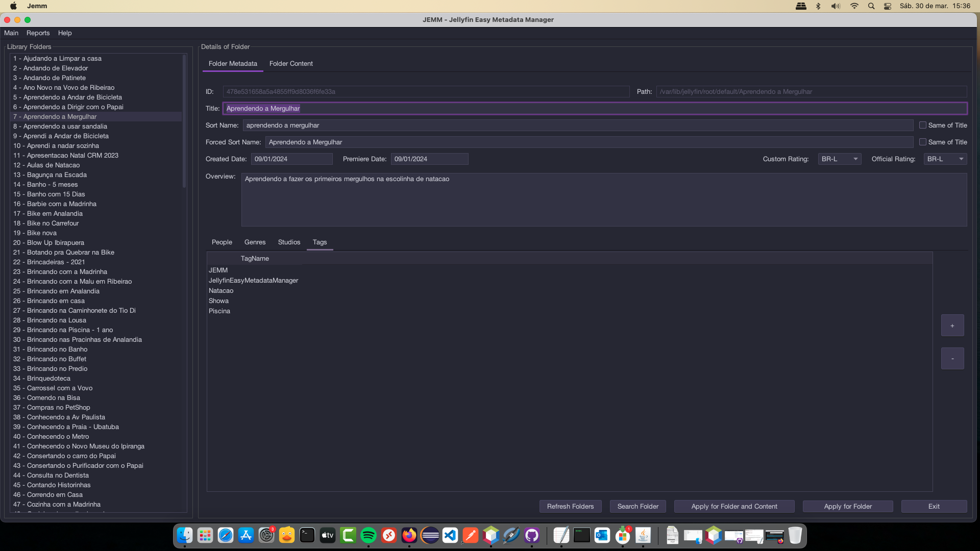
Task: Click the Library Folders list scrollbar
Action: (x=184, y=122)
